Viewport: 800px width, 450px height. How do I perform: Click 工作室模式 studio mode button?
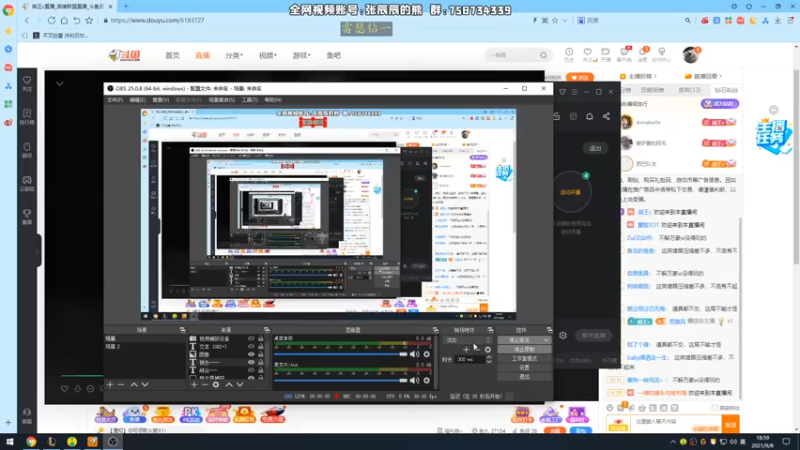[x=524, y=358]
